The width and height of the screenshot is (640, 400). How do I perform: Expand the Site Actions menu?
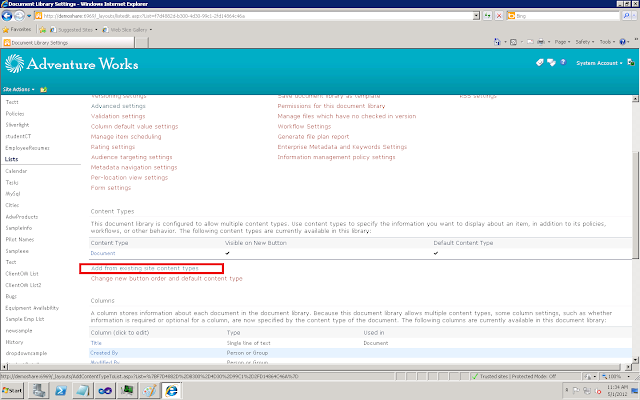pyautogui.click(x=19, y=89)
